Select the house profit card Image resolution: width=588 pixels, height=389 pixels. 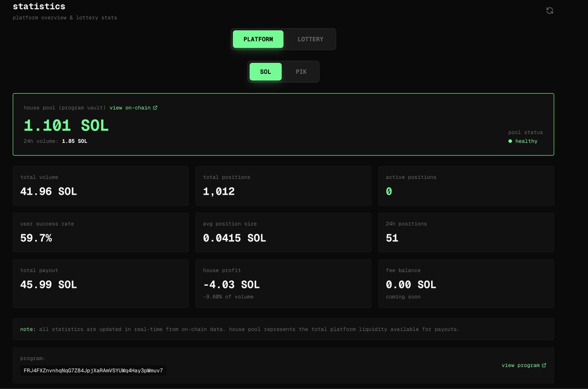coord(283,283)
